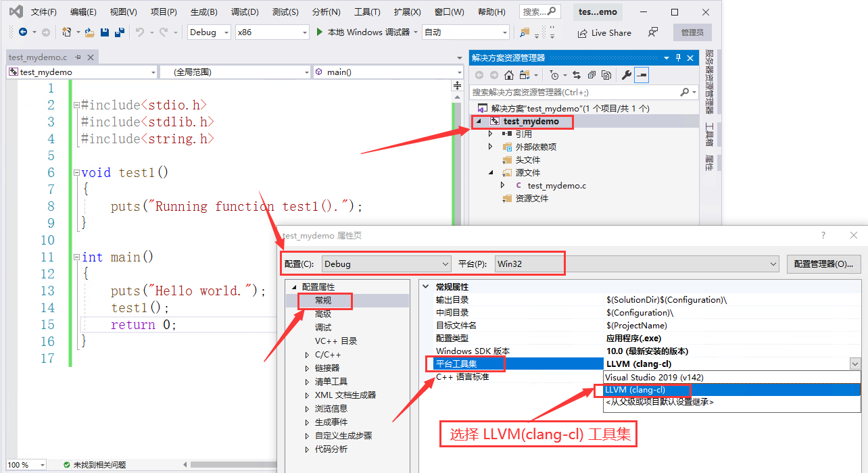The image size is (868, 473).
Task: Open the 工具(T) menu
Action: click(367, 12)
